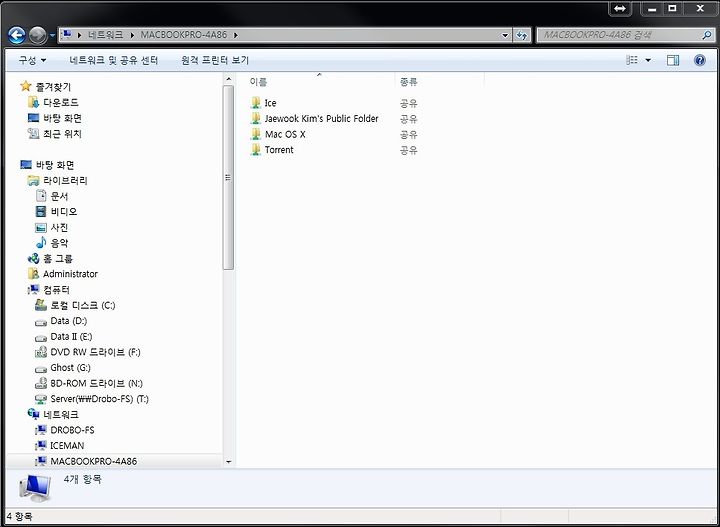The height and width of the screenshot is (527, 720).
Task: Open the Data II (E:) drive
Action: point(71,336)
